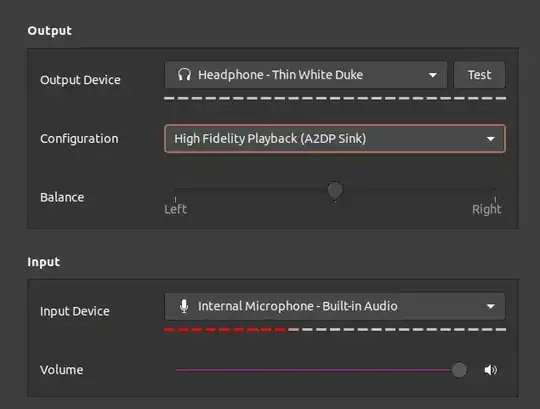
Task: Expand the Configuration dropdown arrow
Action: [491, 139]
